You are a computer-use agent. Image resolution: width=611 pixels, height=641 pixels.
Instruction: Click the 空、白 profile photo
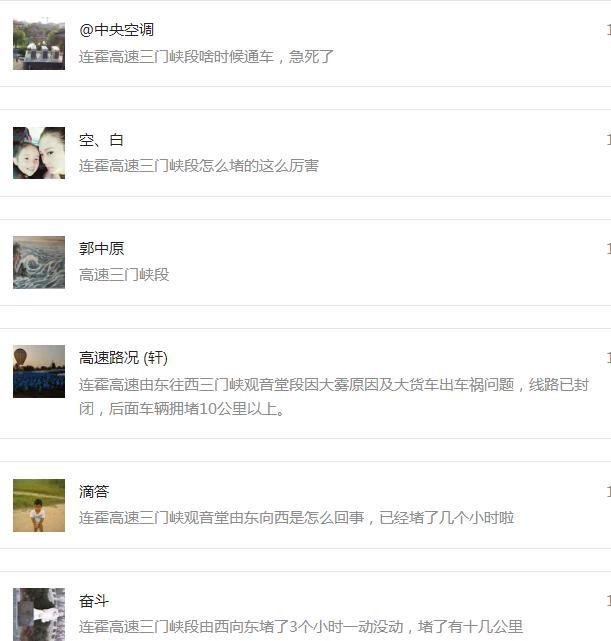click(x=39, y=153)
